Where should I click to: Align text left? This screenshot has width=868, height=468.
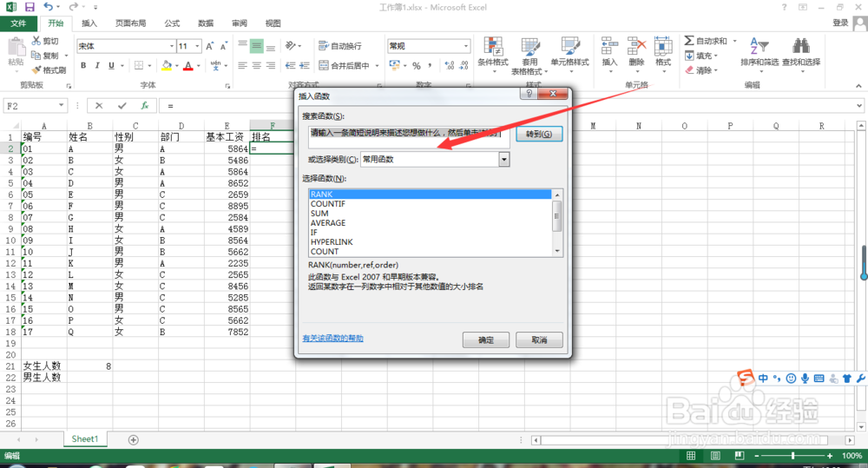click(x=242, y=65)
